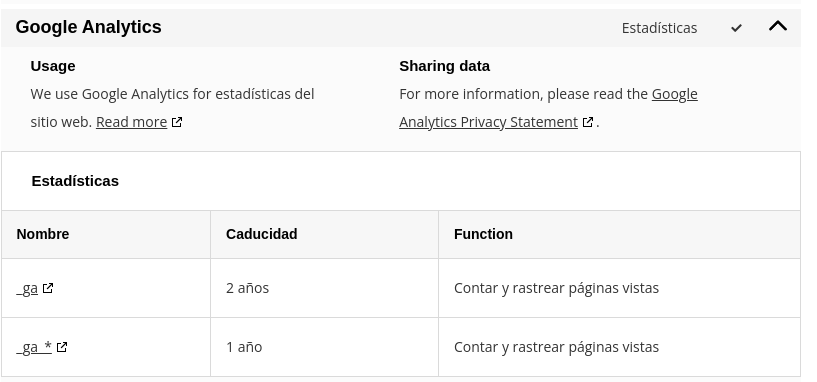Click the 1 año expiry cell
The height and width of the screenshot is (382, 817).
click(324, 347)
